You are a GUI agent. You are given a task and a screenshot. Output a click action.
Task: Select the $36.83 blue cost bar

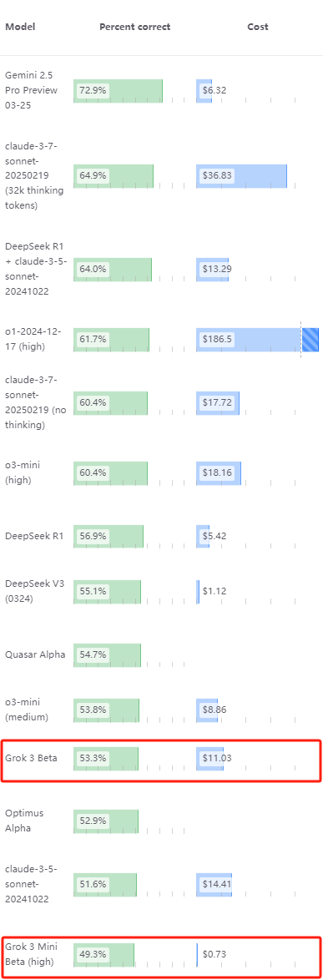242,175
